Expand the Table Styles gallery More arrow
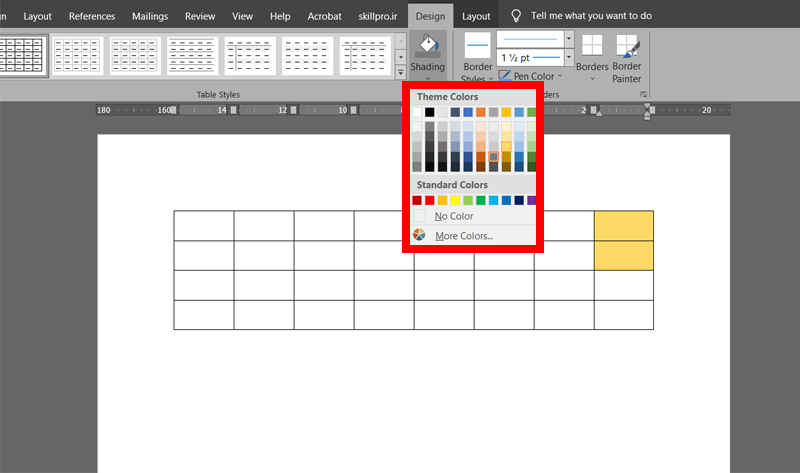Viewport: 800px width, 473px height. [401, 73]
